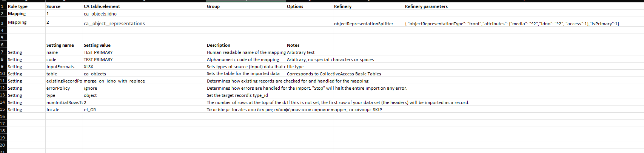Click the XLSX inputFormats value cell
This screenshot has width=644, height=153.
coord(88,67)
